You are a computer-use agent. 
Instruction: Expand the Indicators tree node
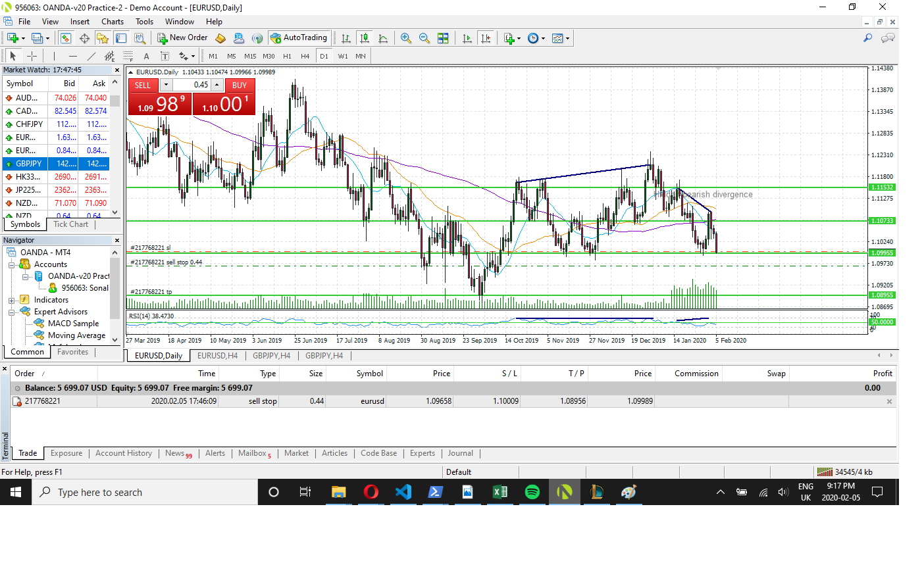(11, 301)
